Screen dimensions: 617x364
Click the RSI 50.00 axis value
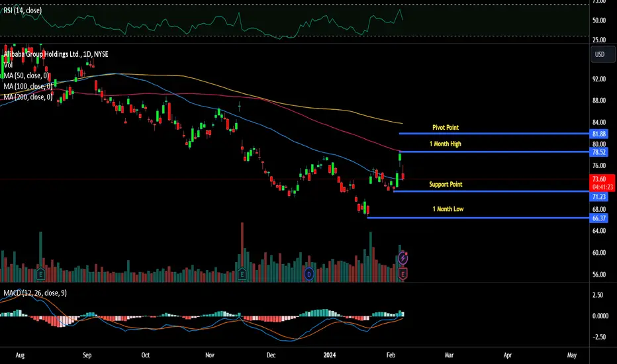pyautogui.click(x=599, y=21)
